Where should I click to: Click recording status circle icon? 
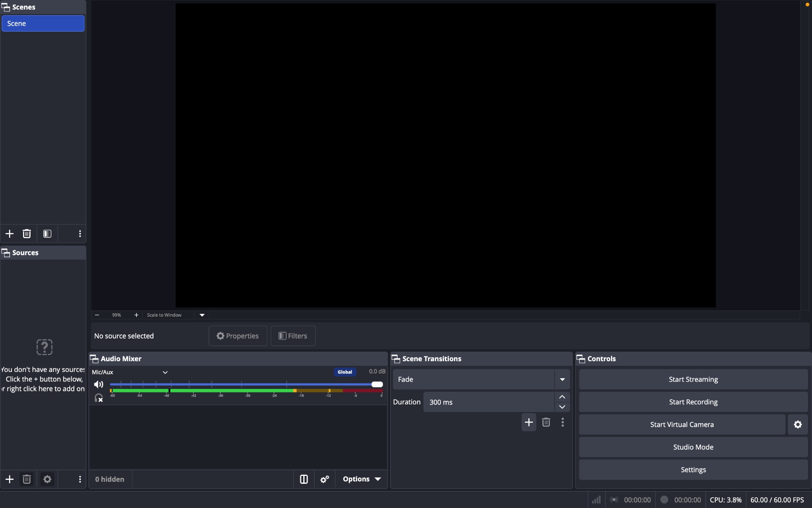[664, 500]
